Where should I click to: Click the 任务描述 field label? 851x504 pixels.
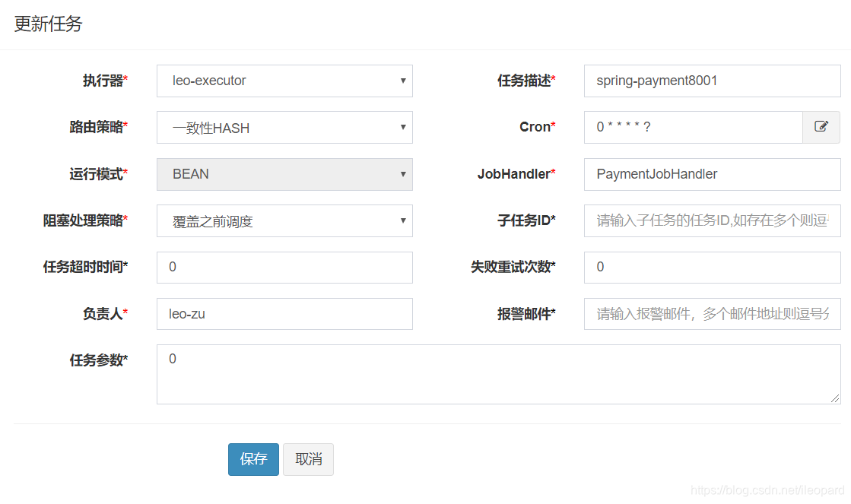tap(526, 81)
